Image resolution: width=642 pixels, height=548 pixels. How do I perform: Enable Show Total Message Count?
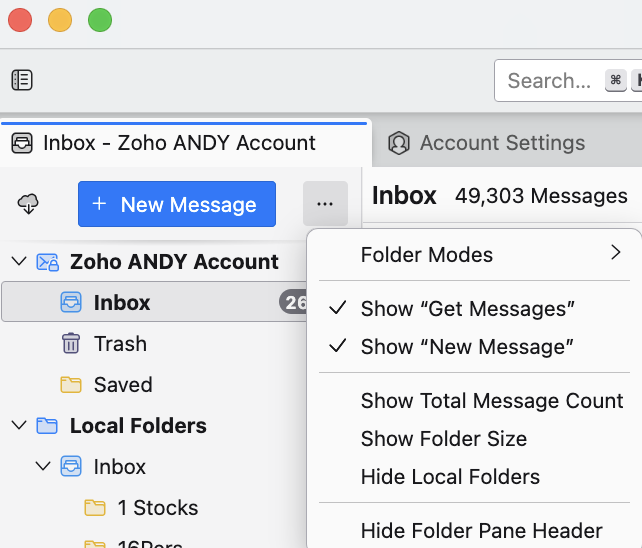point(491,401)
